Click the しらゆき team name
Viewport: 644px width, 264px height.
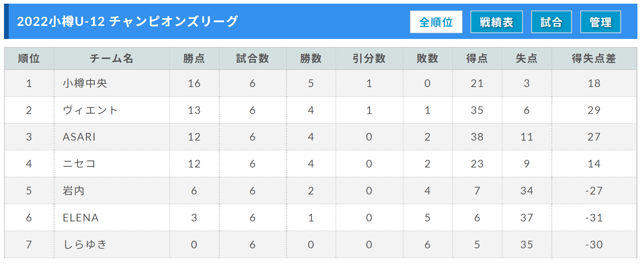click(x=85, y=244)
